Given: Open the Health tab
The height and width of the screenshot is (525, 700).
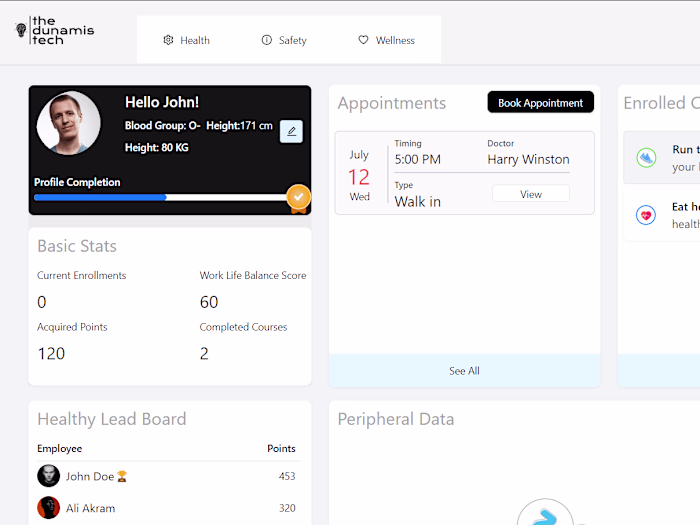Looking at the screenshot, I should (187, 40).
